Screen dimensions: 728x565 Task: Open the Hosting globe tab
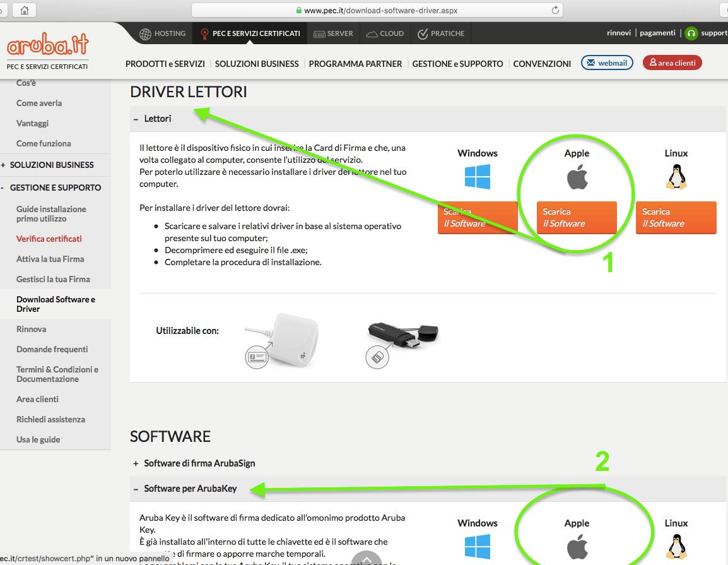pos(163,33)
